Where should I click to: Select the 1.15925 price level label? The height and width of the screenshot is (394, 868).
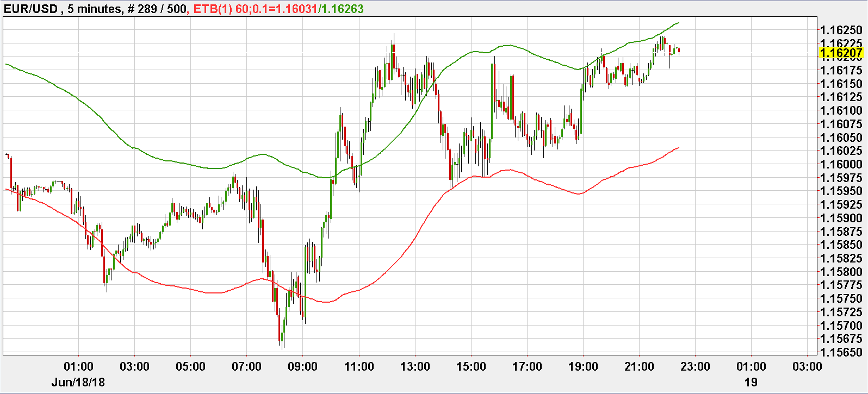coord(841,204)
